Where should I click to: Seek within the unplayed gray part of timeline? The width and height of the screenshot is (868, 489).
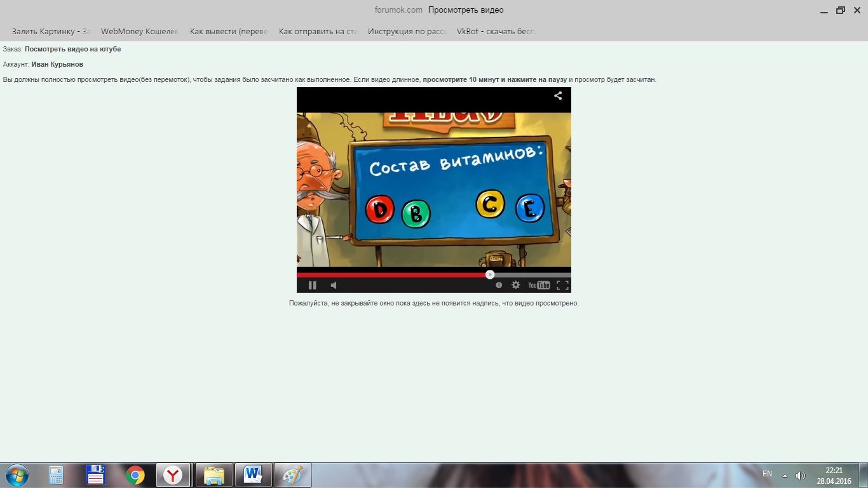(x=532, y=275)
